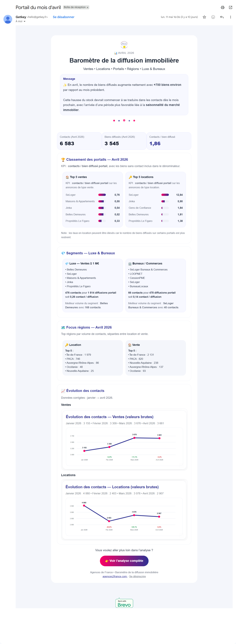Click the building icon by Bureaux / Commerces
This screenshot has width=236, height=644.
pyautogui.click(x=130, y=263)
